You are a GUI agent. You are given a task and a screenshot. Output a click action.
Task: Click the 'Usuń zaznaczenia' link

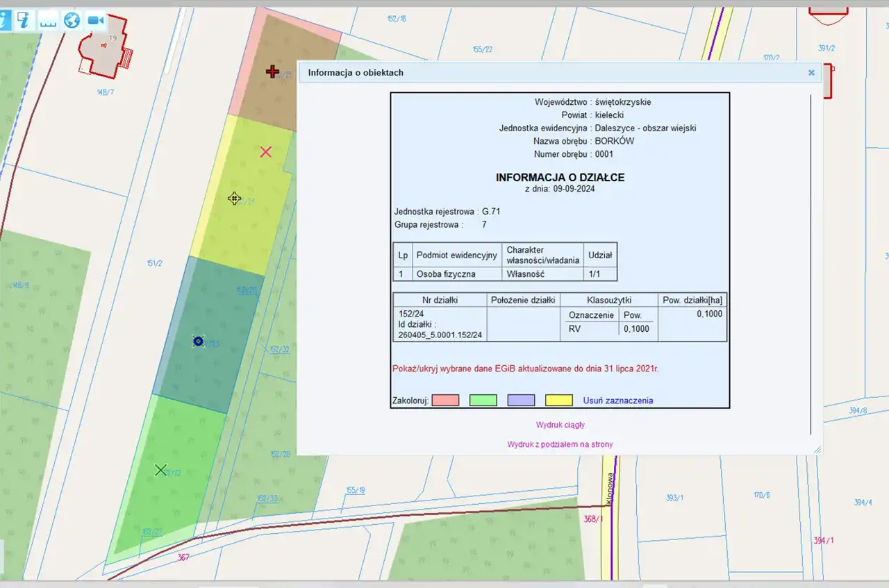[617, 401]
